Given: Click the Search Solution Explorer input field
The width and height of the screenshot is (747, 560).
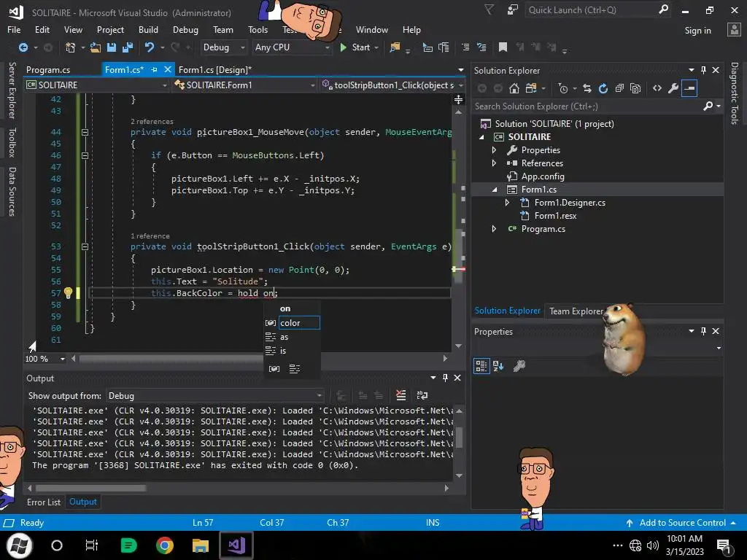Looking at the screenshot, I should [x=587, y=106].
